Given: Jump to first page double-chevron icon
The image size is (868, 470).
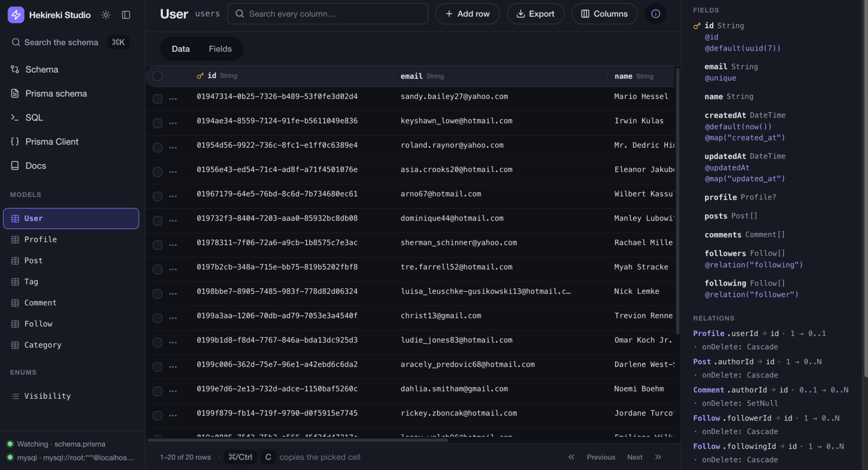Looking at the screenshot, I should pos(571,457).
